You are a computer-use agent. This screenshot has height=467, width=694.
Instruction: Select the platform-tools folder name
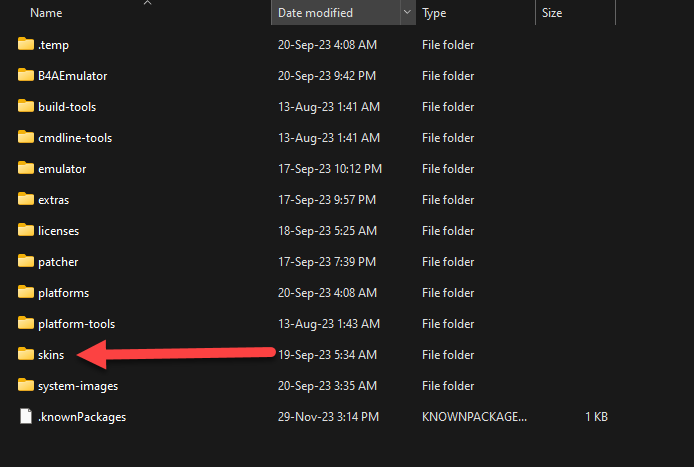point(77,324)
